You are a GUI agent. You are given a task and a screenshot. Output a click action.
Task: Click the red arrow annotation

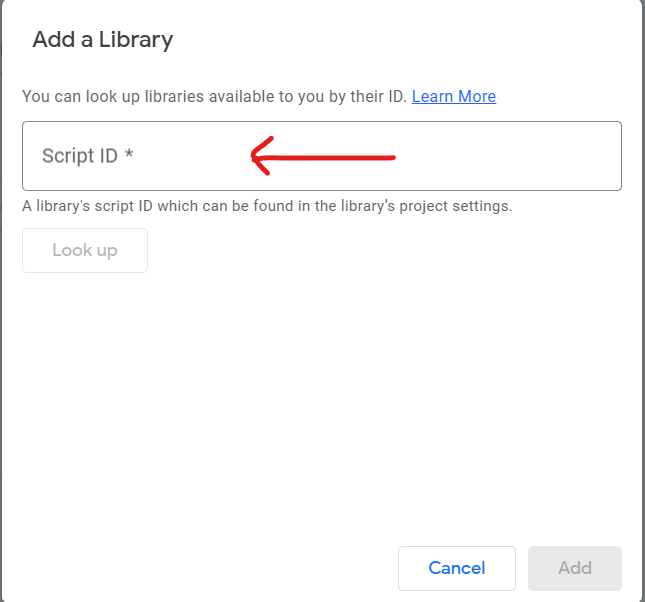pos(323,156)
